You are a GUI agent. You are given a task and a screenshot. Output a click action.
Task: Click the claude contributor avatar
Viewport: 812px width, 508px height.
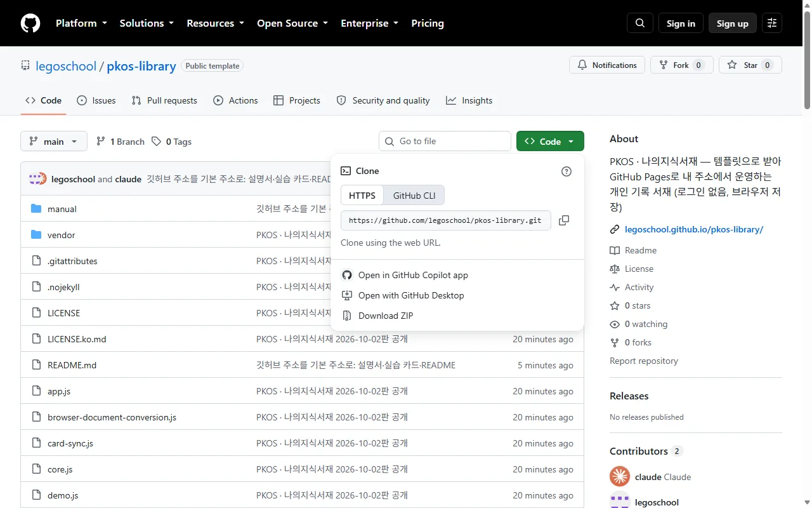pyautogui.click(x=620, y=476)
